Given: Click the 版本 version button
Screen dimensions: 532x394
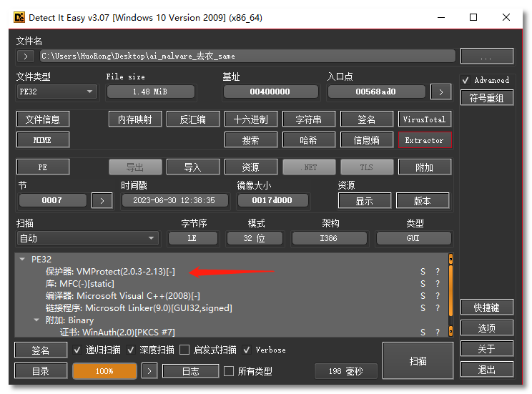Looking at the screenshot, I should (x=423, y=201).
